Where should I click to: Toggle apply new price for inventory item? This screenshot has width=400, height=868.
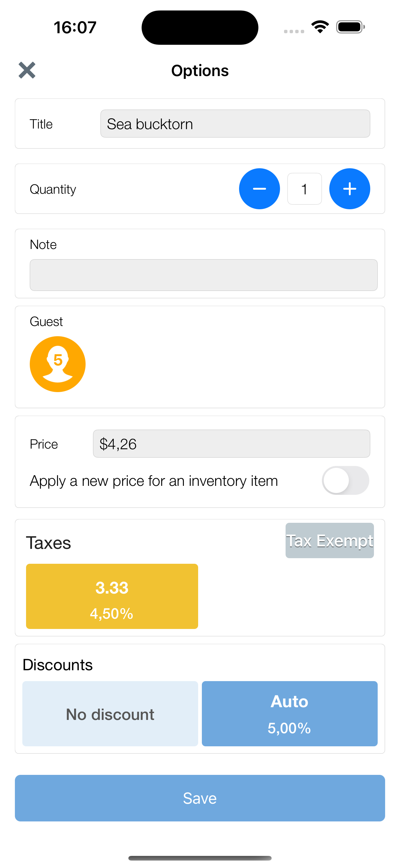coord(345,480)
